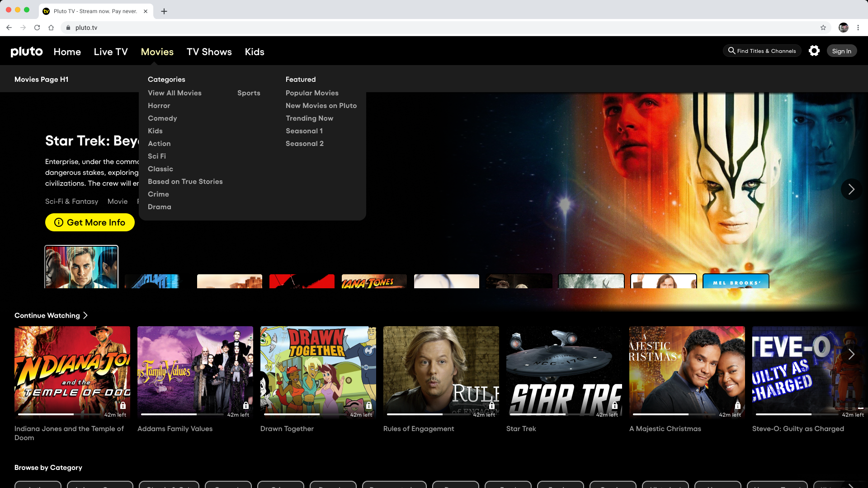Click the site lock icon in the address bar
Viewport: 868px width, 488px height.
click(x=68, y=28)
